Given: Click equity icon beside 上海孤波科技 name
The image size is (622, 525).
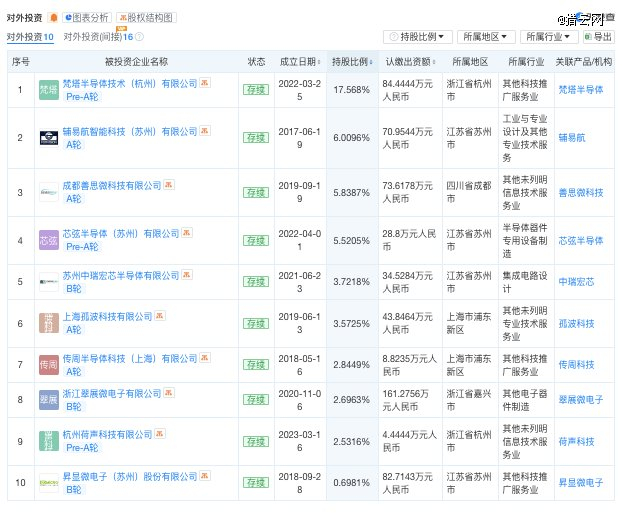Looking at the screenshot, I should [160, 315].
